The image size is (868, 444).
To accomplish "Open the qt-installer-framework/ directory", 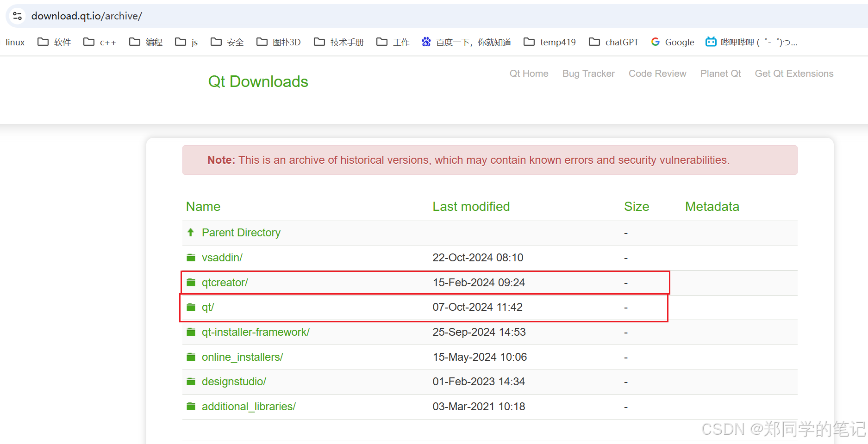I will pyautogui.click(x=256, y=332).
